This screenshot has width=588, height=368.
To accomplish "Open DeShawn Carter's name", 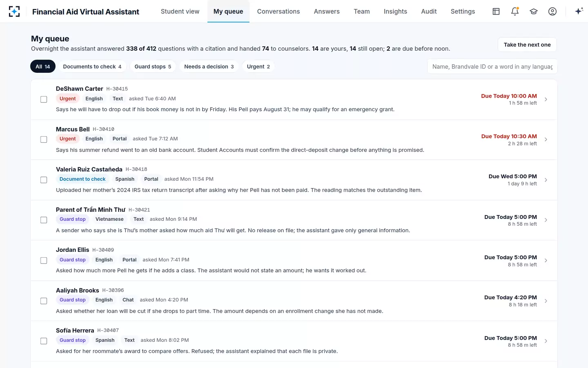I will (80, 89).
